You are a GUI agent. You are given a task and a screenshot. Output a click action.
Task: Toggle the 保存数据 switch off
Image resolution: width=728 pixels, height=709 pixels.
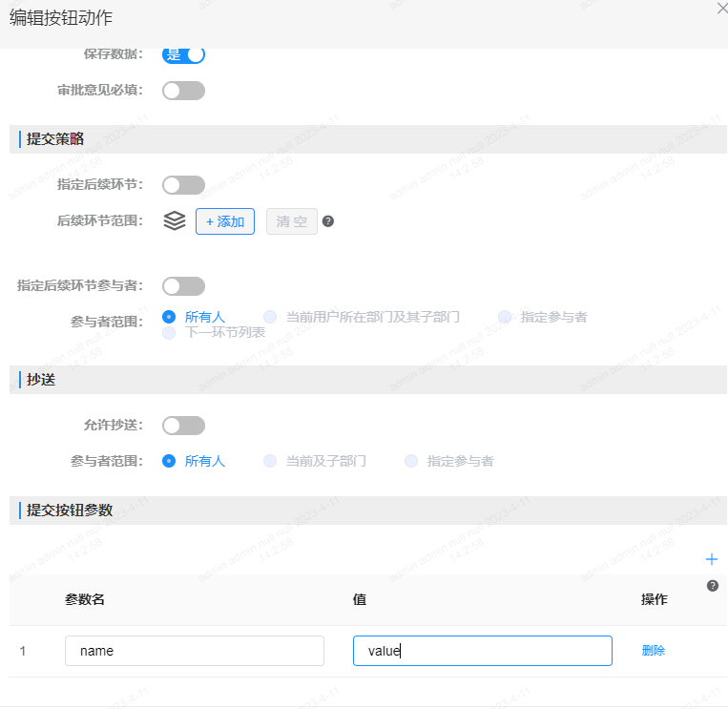click(183, 55)
